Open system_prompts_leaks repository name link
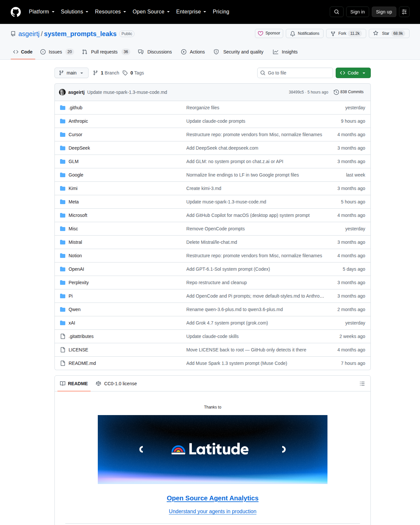 [80, 34]
